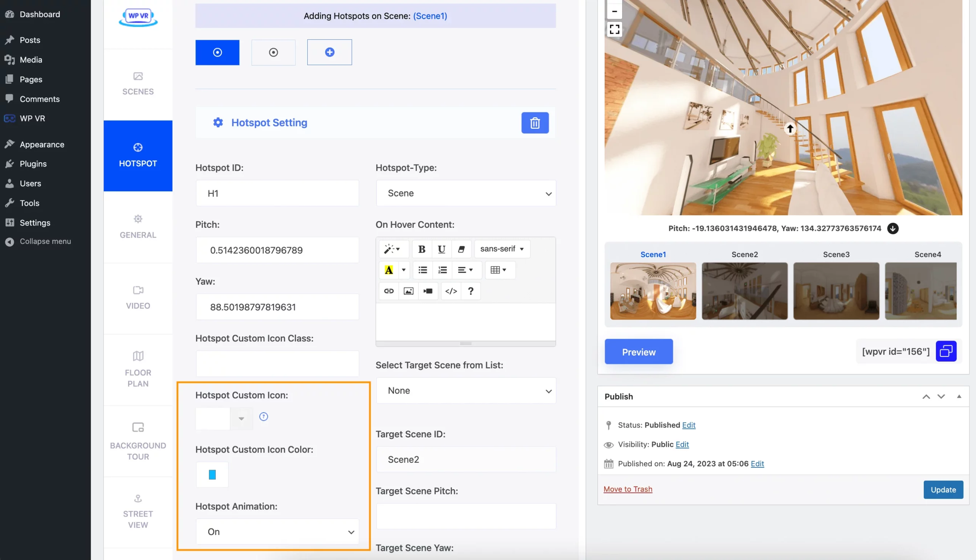Toggle the Publish panel expand arrow

958,396
